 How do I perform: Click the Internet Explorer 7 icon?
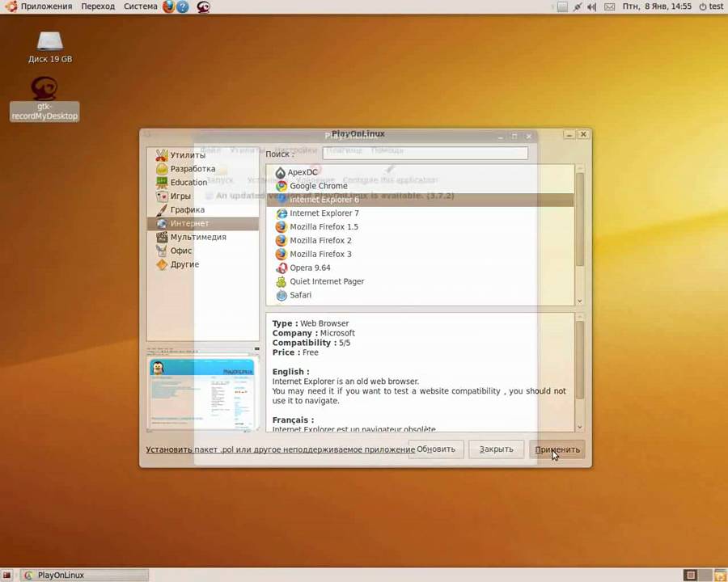point(281,213)
